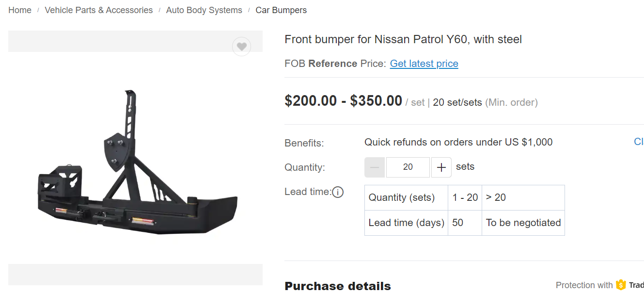
Task: Select the Car Bumpers breadcrumb
Action: click(281, 10)
